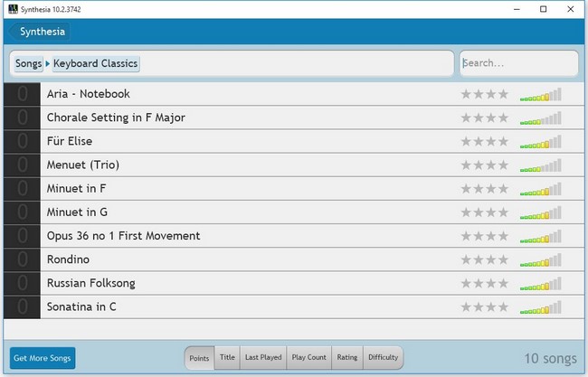Maximize the Synthesia window

tap(544, 9)
